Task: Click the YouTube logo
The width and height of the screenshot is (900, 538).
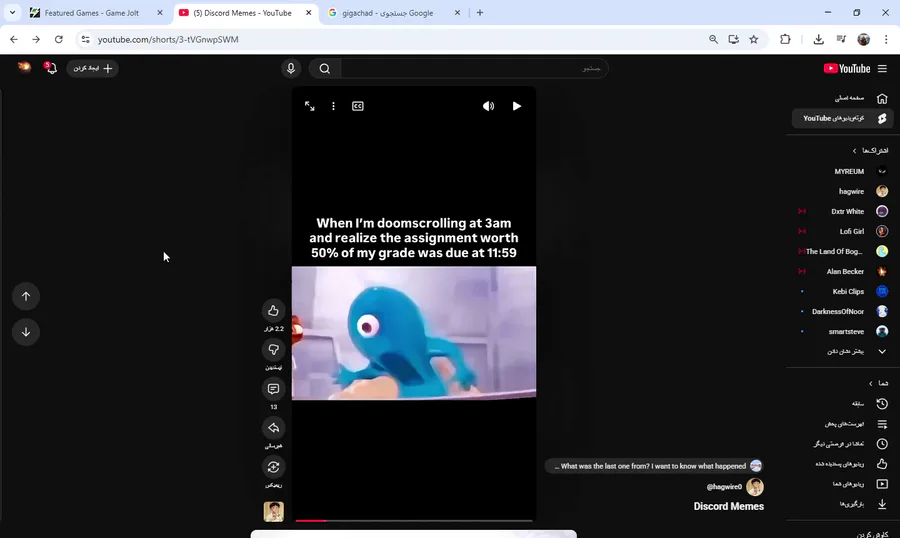Action: click(x=847, y=68)
